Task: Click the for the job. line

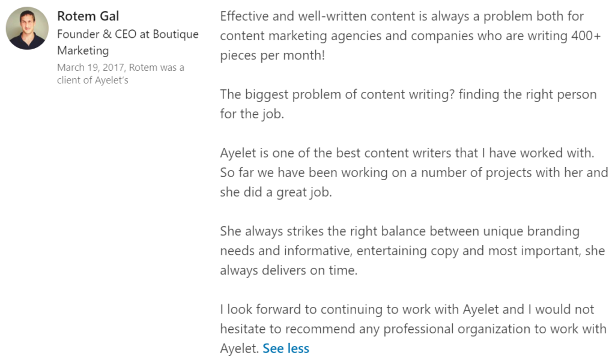Action: click(x=252, y=114)
